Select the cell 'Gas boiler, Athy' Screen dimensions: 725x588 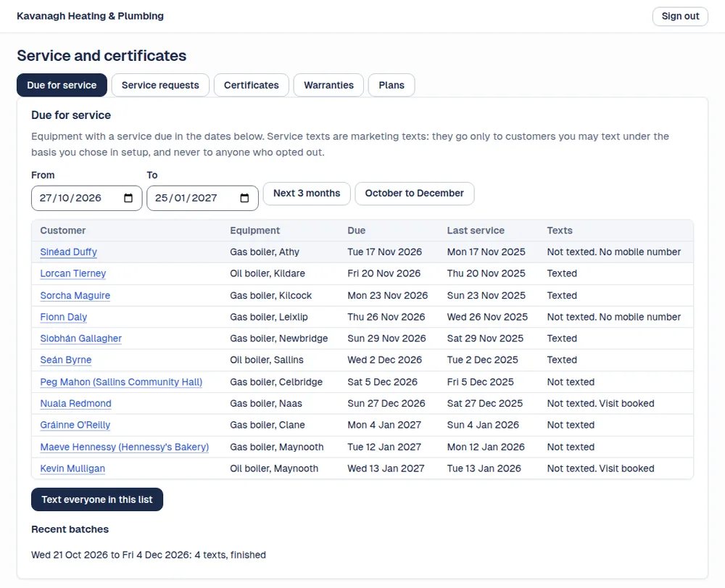pyautogui.click(x=265, y=252)
